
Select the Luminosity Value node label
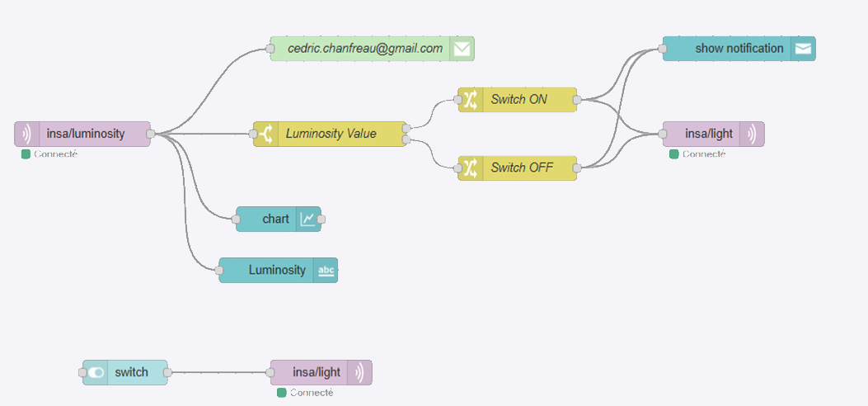(331, 134)
